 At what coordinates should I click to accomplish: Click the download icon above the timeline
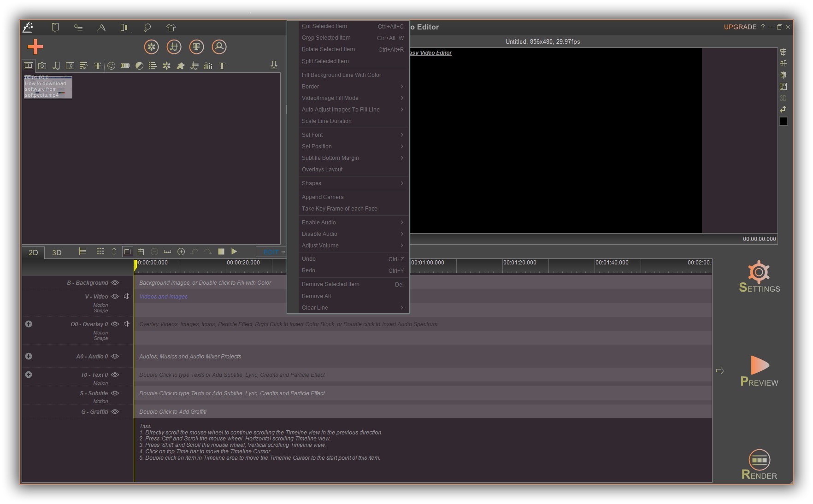point(274,65)
